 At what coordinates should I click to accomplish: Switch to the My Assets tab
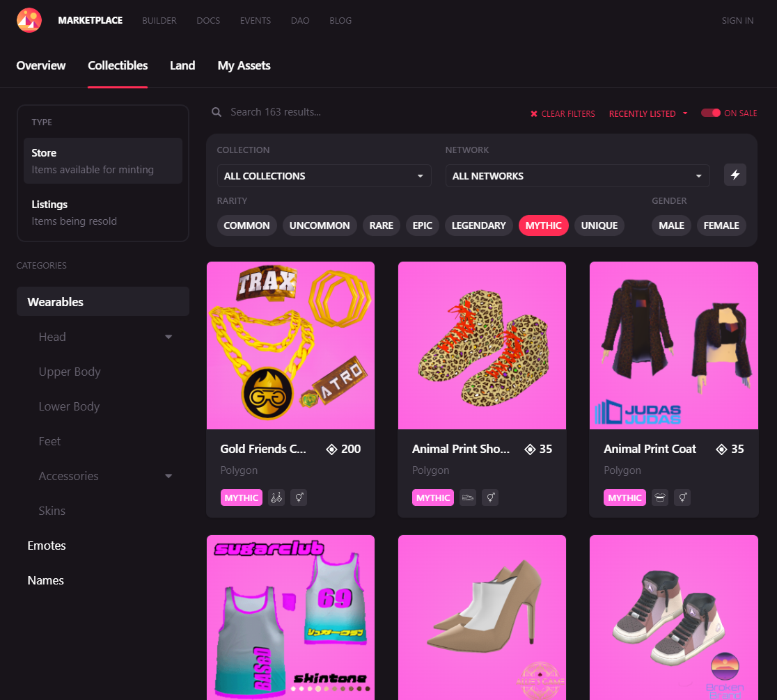[x=244, y=65]
